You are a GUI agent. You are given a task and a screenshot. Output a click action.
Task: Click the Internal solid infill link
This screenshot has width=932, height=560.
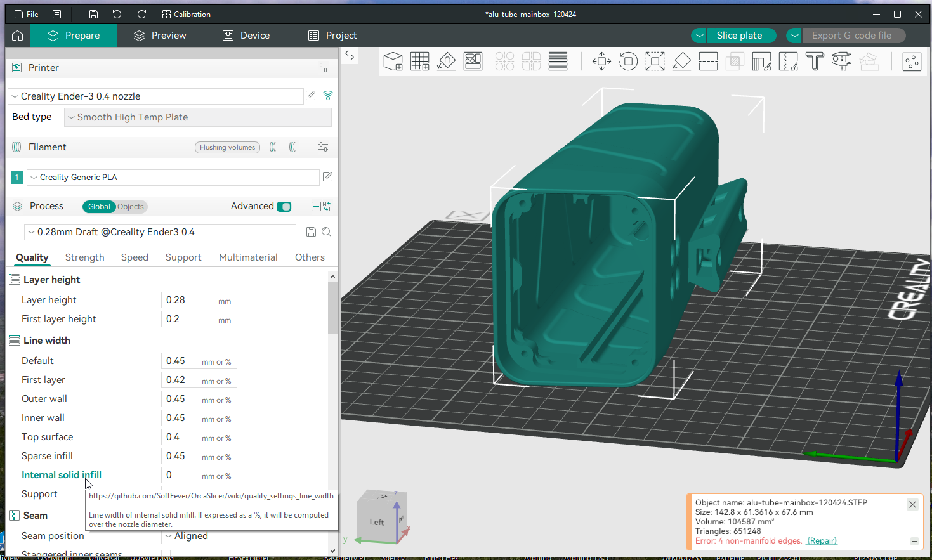point(62,475)
